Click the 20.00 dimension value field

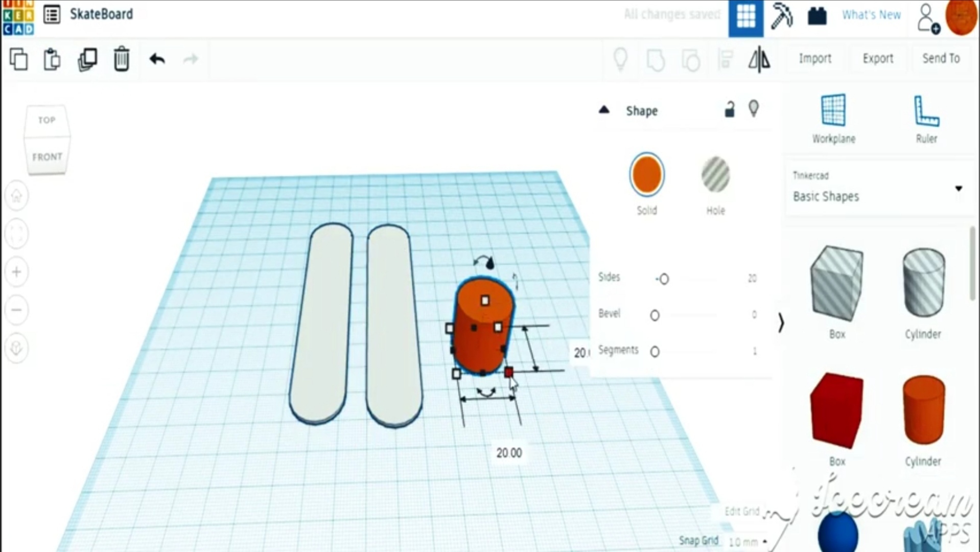pyautogui.click(x=508, y=452)
